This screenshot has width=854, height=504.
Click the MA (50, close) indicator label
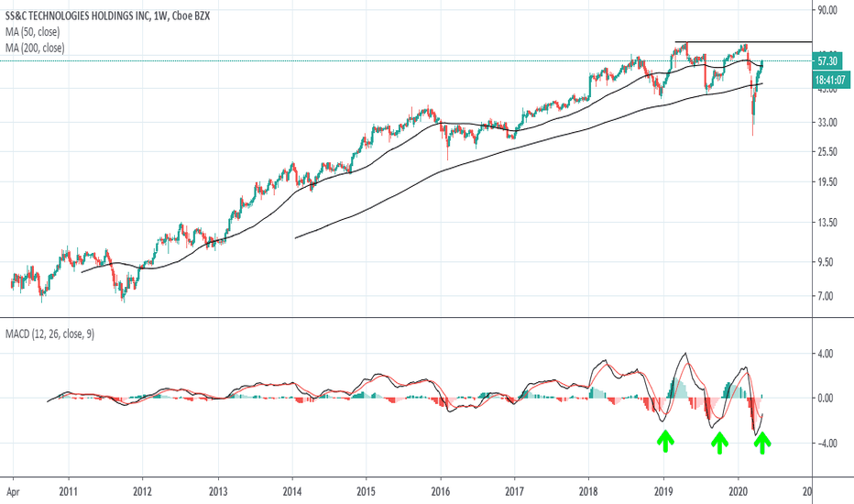pyautogui.click(x=33, y=32)
